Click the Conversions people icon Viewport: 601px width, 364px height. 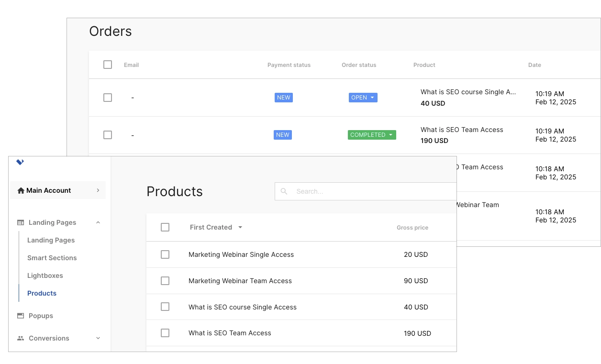tap(20, 338)
